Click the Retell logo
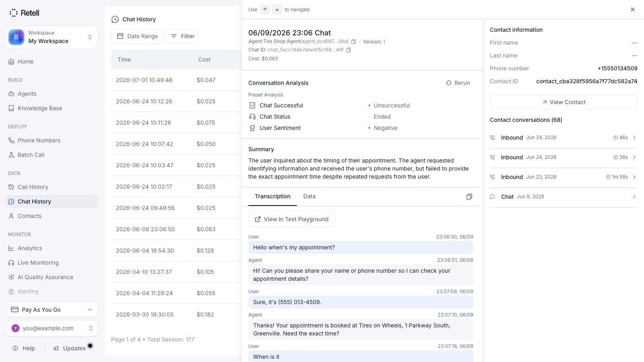 pyautogui.click(x=24, y=13)
